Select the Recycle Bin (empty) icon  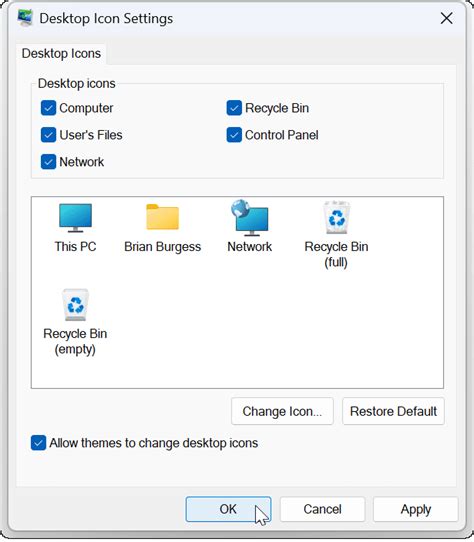(75, 305)
